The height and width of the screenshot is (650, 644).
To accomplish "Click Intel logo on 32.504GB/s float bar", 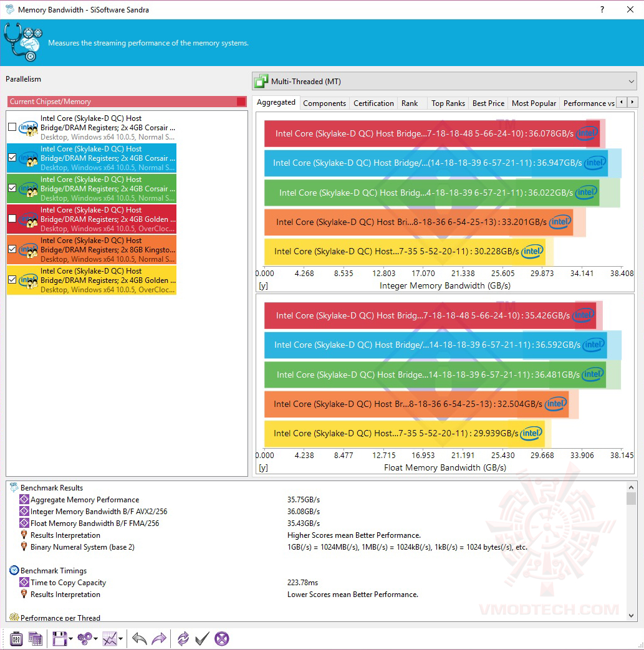I will coord(555,404).
